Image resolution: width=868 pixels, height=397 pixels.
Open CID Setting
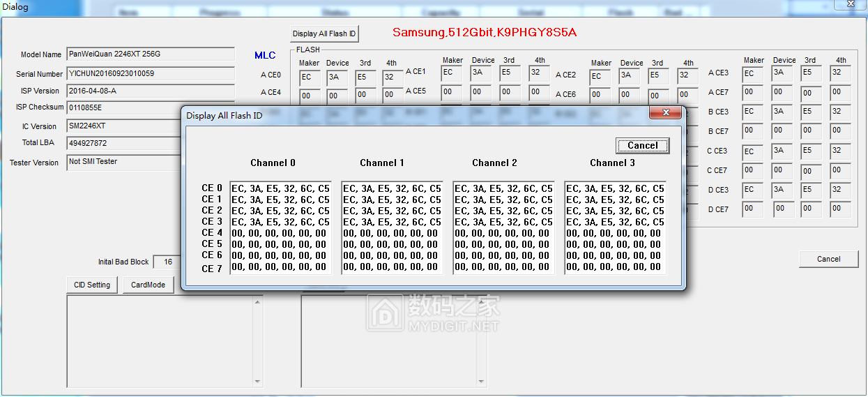pyautogui.click(x=92, y=285)
